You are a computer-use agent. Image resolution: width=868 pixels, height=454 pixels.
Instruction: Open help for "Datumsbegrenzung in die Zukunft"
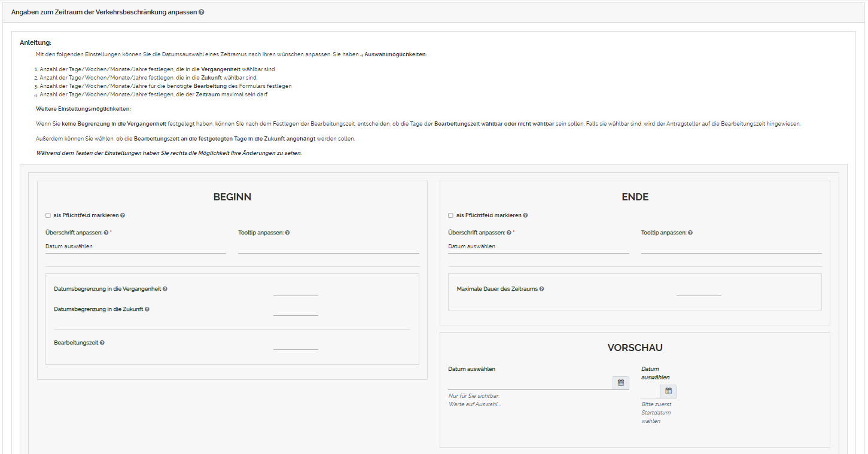147,309
